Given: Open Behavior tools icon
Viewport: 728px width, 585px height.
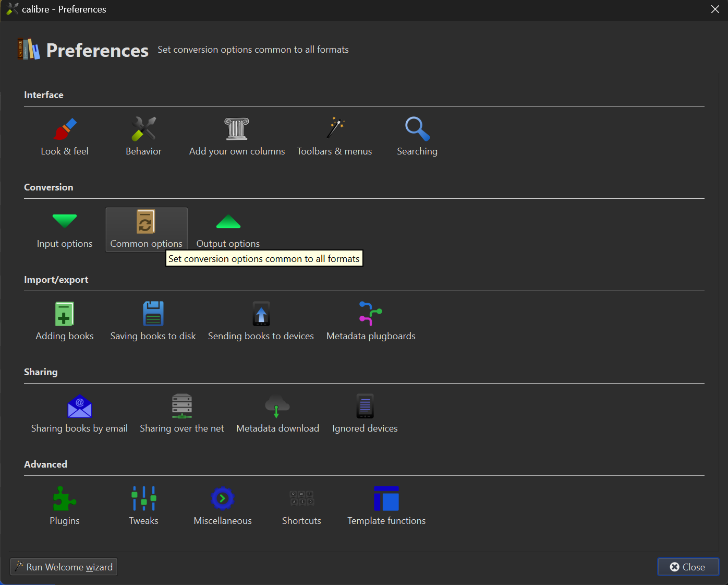Looking at the screenshot, I should click(x=144, y=129).
